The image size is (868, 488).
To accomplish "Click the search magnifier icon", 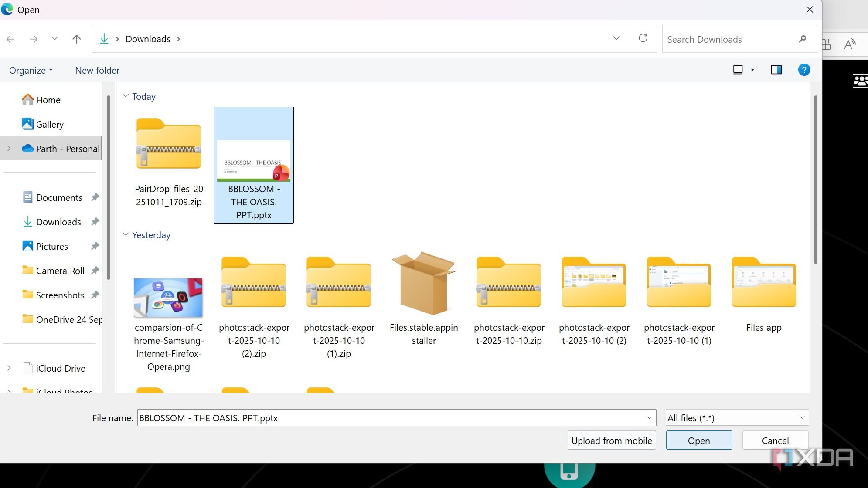I will coord(802,39).
